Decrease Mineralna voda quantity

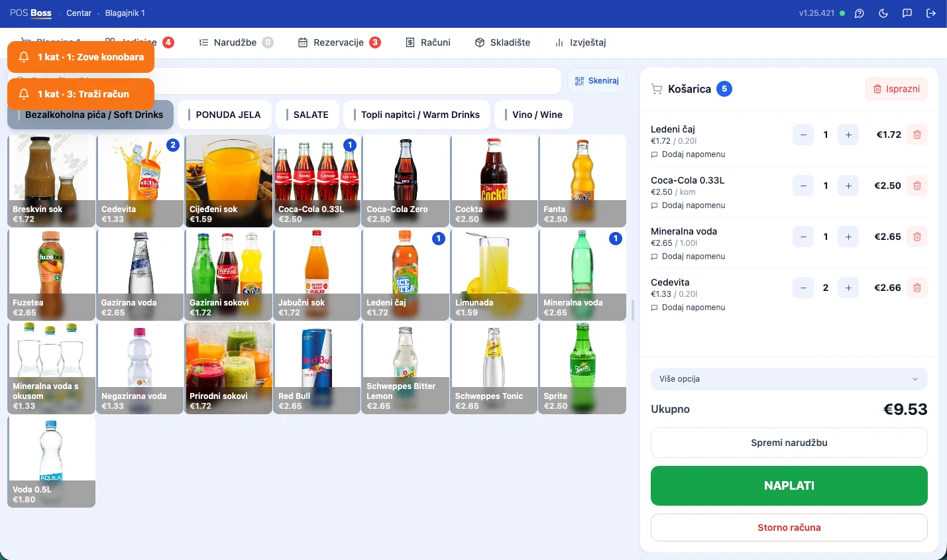(x=803, y=237)
